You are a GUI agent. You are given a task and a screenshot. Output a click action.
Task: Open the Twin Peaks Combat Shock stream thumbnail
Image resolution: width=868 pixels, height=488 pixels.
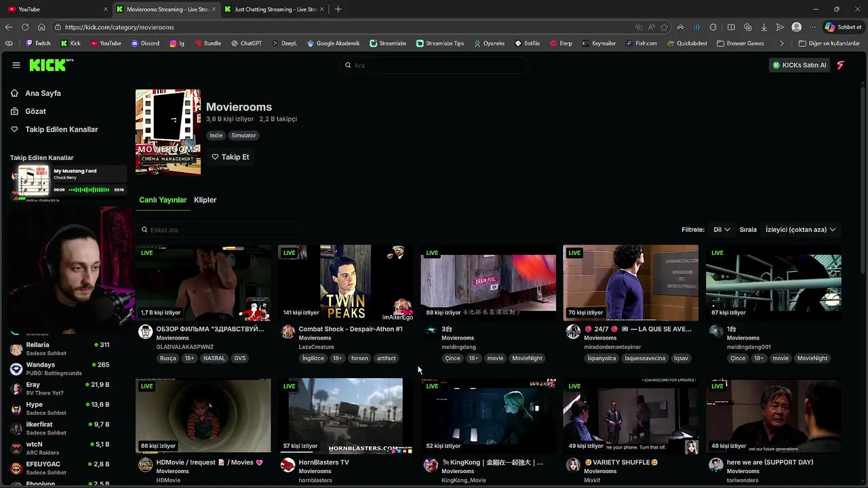click(x=346, y=283)
